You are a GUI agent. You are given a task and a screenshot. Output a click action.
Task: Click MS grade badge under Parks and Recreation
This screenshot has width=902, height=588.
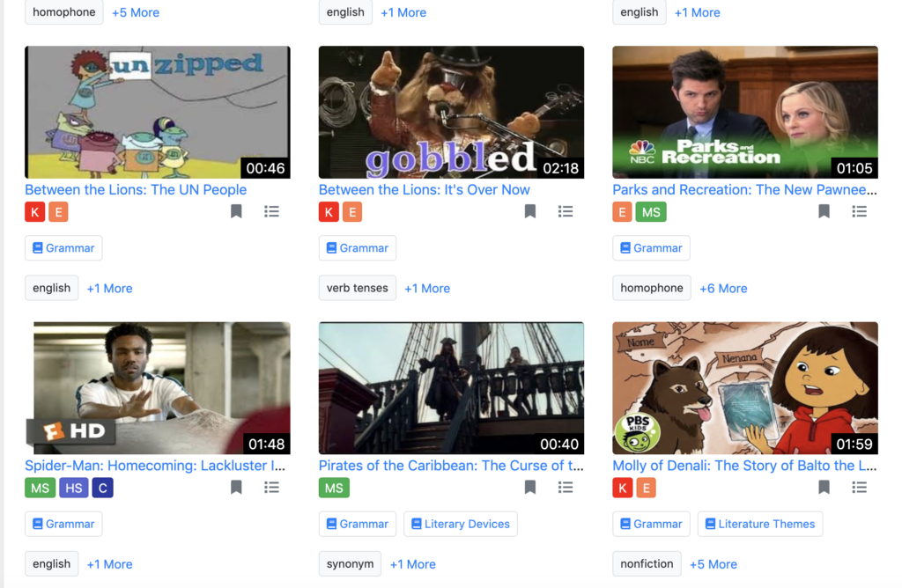651,212
